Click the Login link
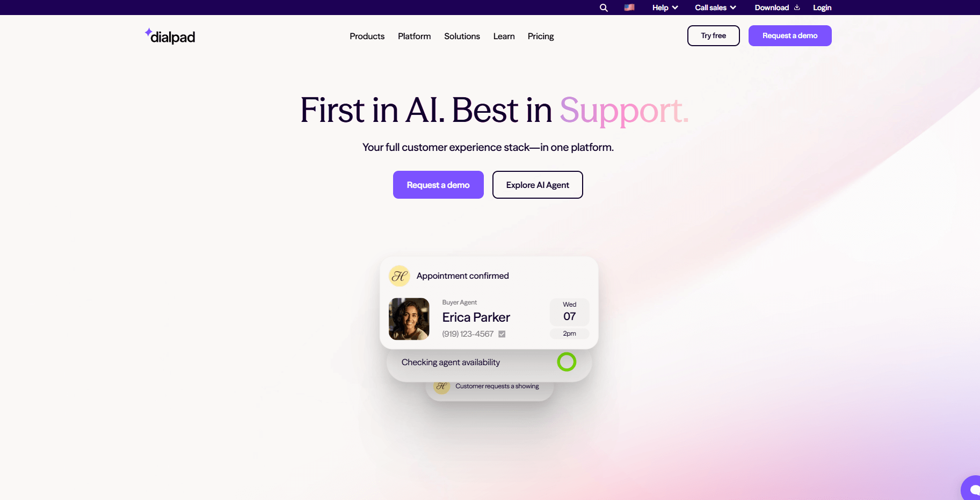 click(822, 8)
